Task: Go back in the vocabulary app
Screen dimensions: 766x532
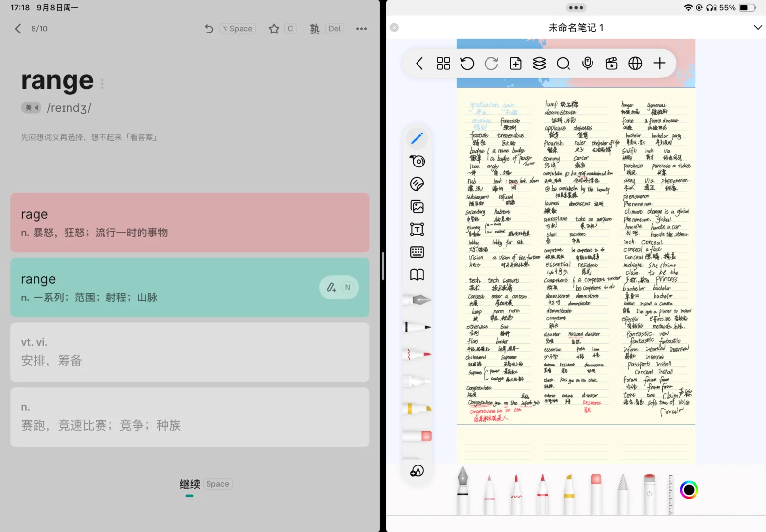Action: coord(18,29)
